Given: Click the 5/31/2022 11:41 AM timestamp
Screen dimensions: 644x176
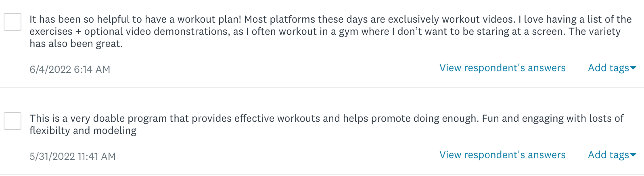Looking at the screenshot, I should click(73, 157).
